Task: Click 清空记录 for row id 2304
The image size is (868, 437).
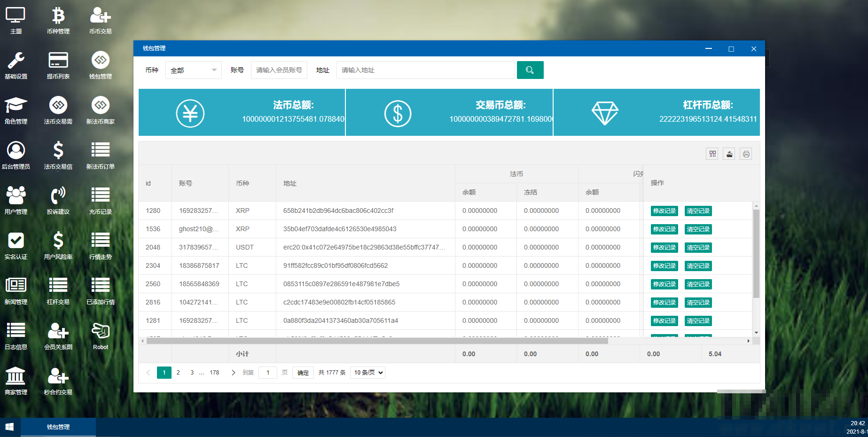Action: (698, 266)
